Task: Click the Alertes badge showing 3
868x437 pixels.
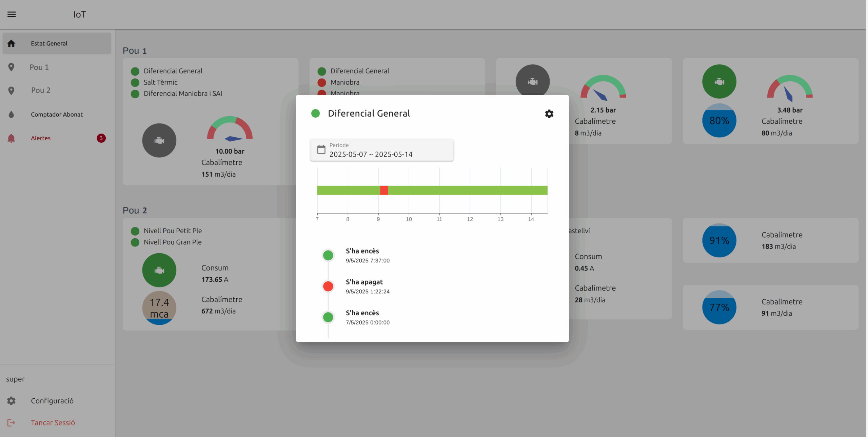Action: click(x=101, y=138)
